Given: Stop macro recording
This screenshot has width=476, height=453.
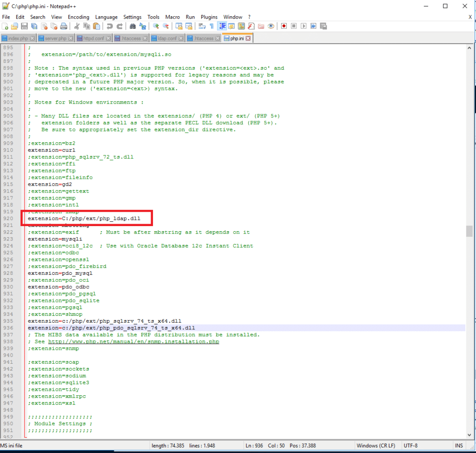Looking at the screenshot, I should click(294, 26).
